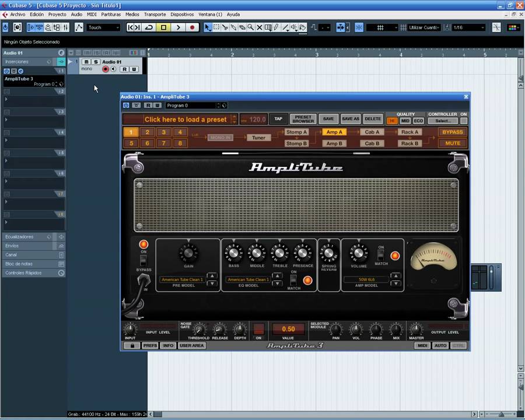Viewport: 525px width, 420px height.
Task: Select the Glue tool
Action: coord(234,27)
